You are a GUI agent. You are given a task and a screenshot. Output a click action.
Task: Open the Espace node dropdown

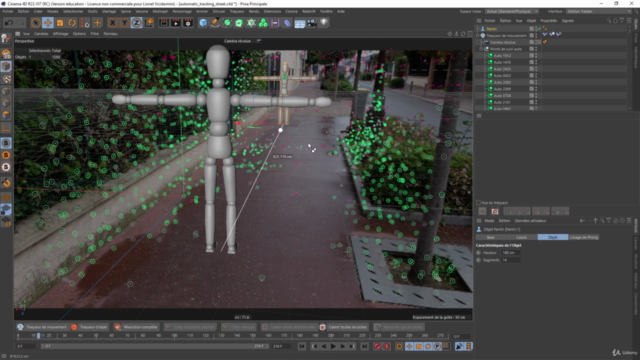click(512, 11)
